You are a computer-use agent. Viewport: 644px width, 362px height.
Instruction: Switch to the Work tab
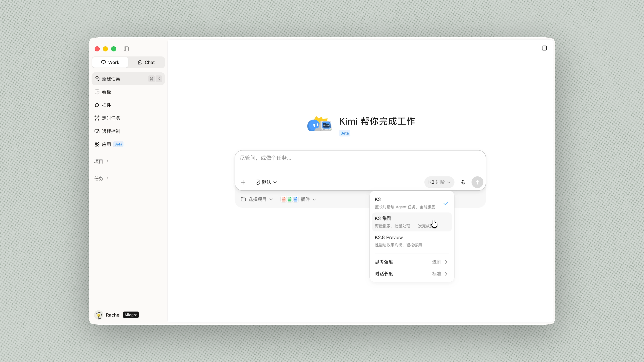point(110,62)
